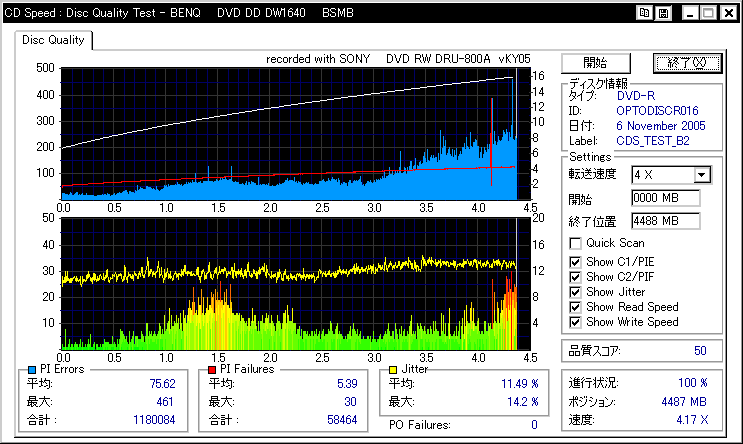Uncheck Show C1/PIE checkbox
This screenshot has height=444, width=743.
(x=575, y=262)
